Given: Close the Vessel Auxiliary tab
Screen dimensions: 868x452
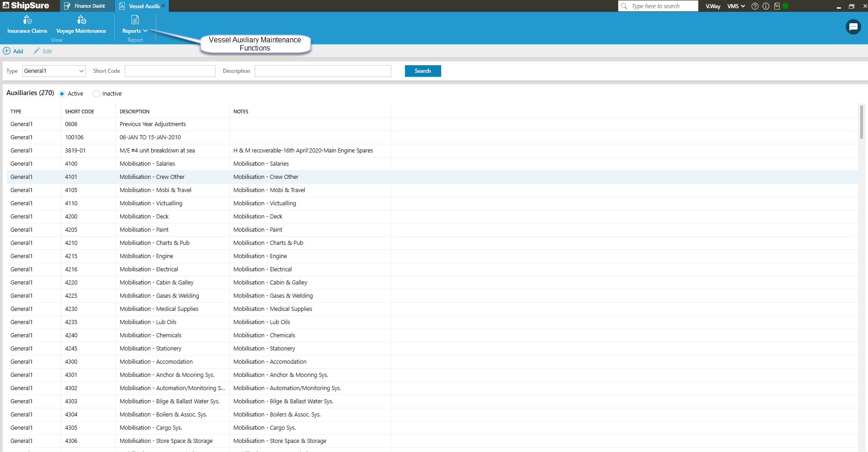Looking at the screenshot, I should pyautogui.click(x=163, y=5).
